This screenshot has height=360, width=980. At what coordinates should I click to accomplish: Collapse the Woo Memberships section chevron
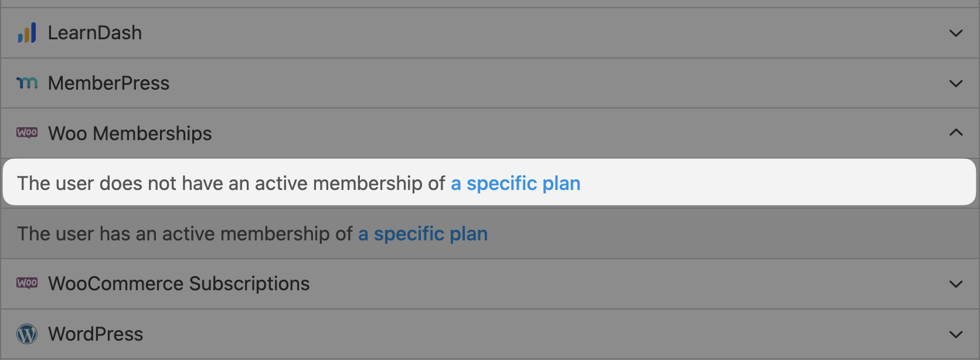pos(955,133)
